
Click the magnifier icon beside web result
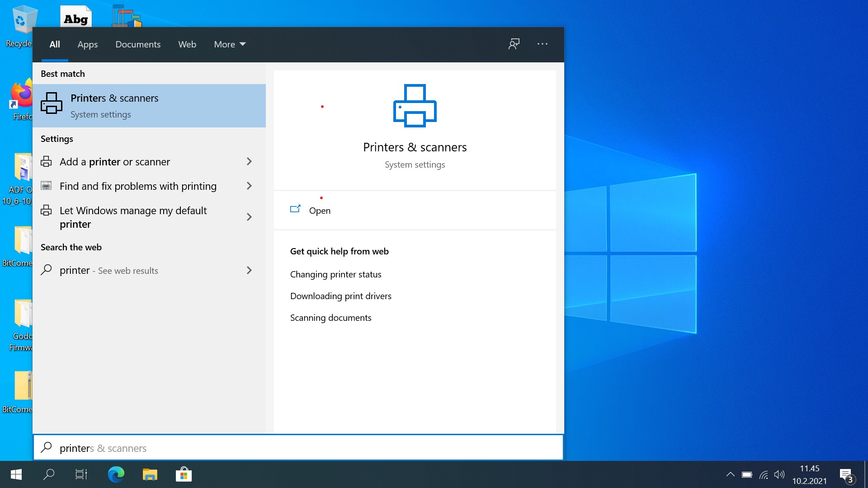pyautogui.click(x=46, y=270)
